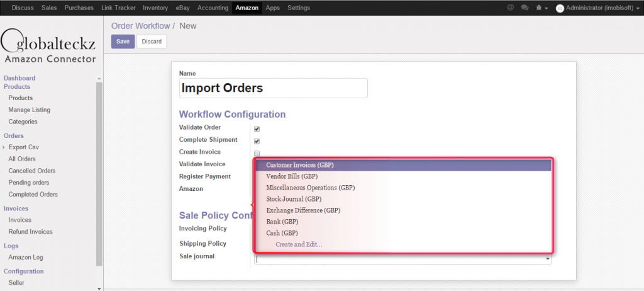Click the Sale journal dropdown arrow

547,258
